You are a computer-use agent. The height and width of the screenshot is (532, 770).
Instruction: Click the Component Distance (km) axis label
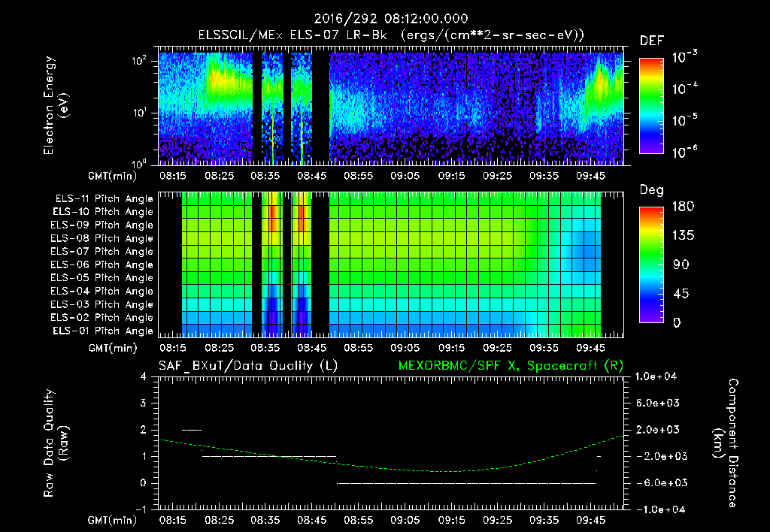(x=726, y=443)
